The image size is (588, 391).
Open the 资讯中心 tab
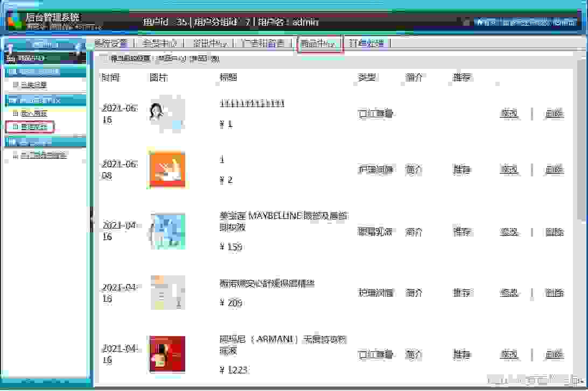tap(211, 44)
